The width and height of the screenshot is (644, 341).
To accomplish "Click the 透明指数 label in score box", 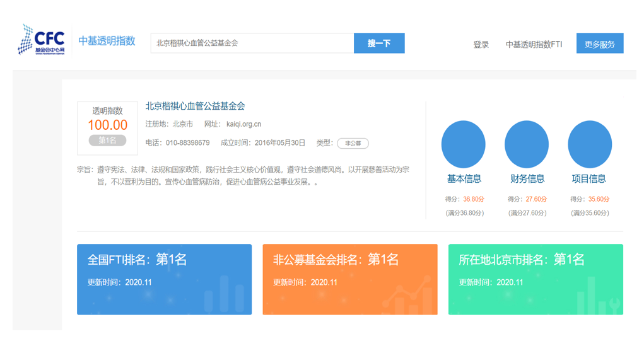I will (108, 111).
